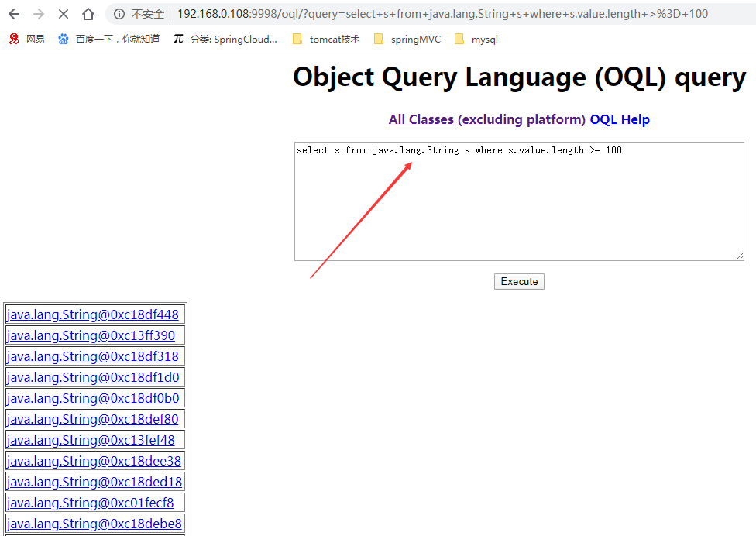This screenshot has width=756, height=536.
Task: Click inside the OQL query textarea
Action: (519, 201)
